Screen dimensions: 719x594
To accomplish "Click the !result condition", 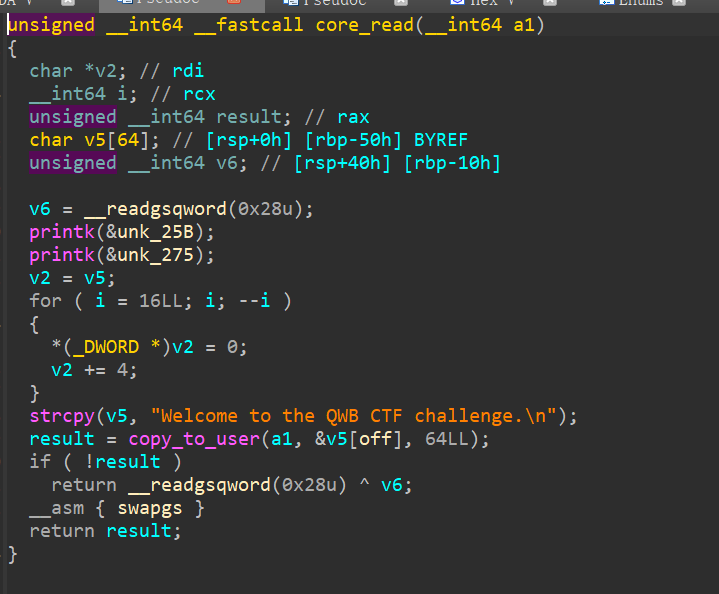I will click(122, 462).
